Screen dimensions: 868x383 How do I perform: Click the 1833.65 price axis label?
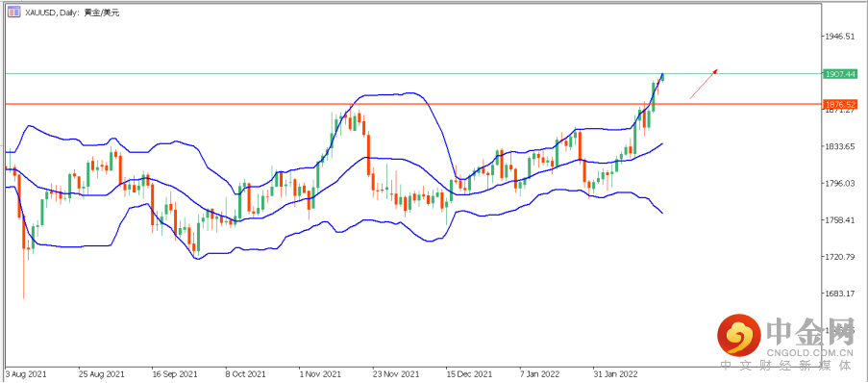point(841,146)
